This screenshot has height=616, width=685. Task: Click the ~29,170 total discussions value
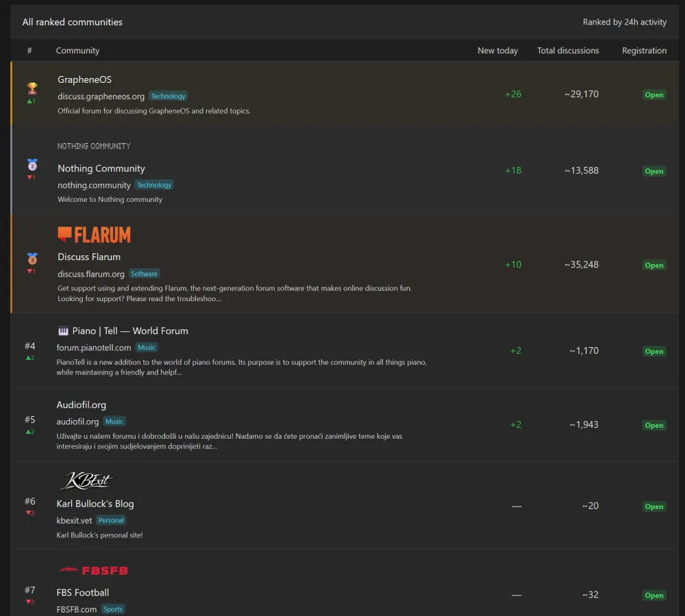coord(582,94)
